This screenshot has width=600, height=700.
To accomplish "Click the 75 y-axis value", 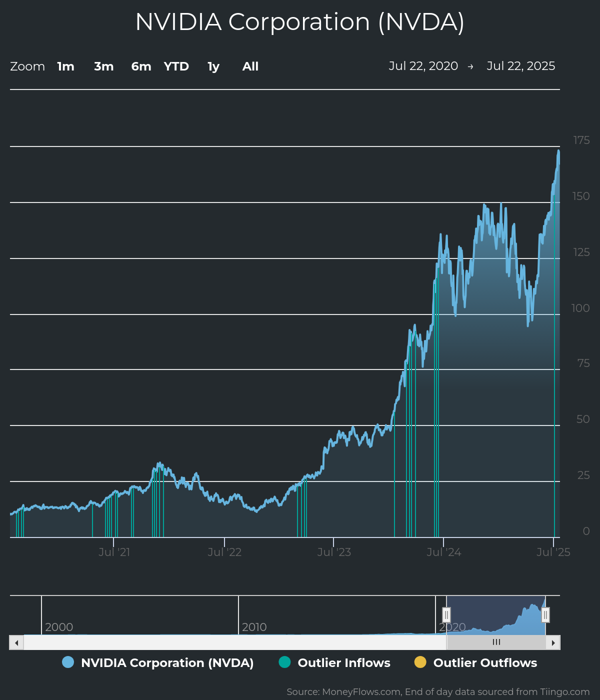I will tap(583, 363).
